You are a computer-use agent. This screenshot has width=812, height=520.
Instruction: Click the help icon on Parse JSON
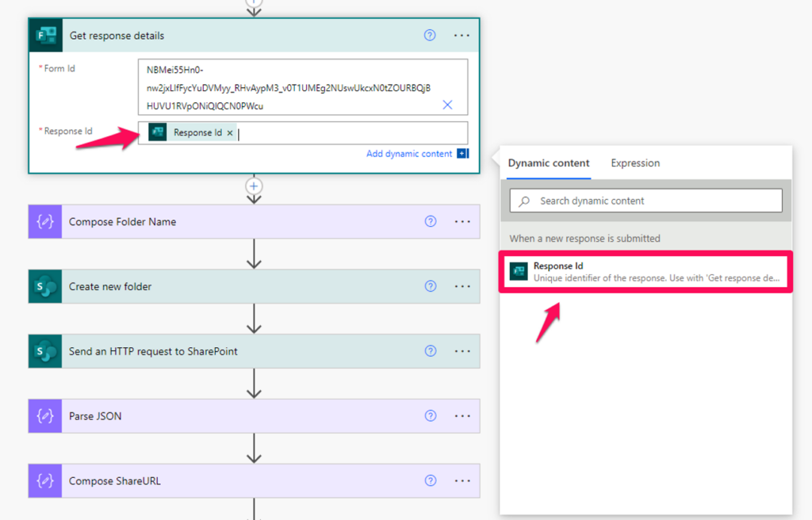click(x=430, y=415)
